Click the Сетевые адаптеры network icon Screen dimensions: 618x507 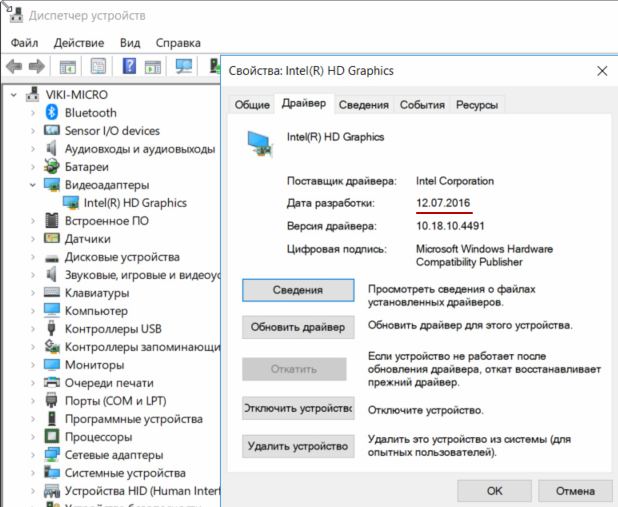coord(52,455)
